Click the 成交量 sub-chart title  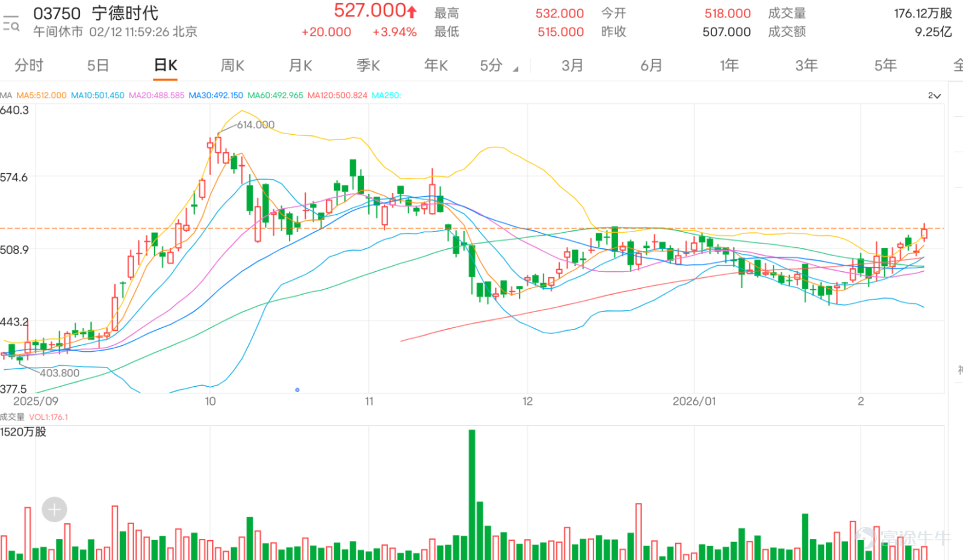point(12,417)
